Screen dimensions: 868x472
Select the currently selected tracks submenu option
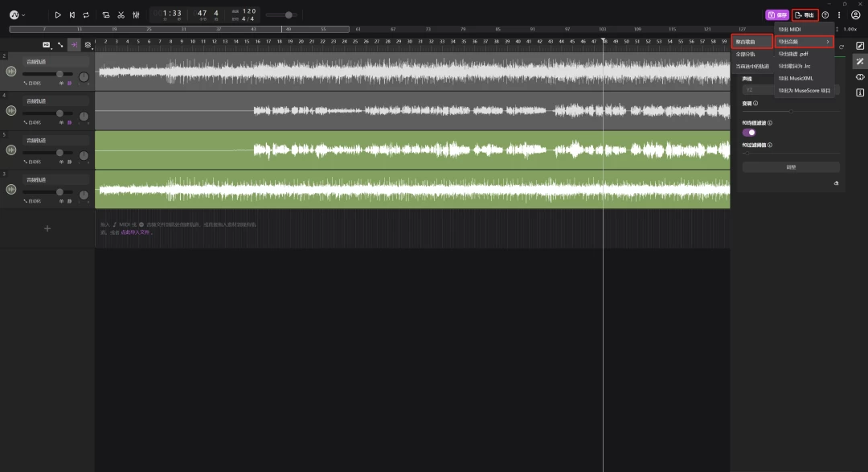coord(752,66)
